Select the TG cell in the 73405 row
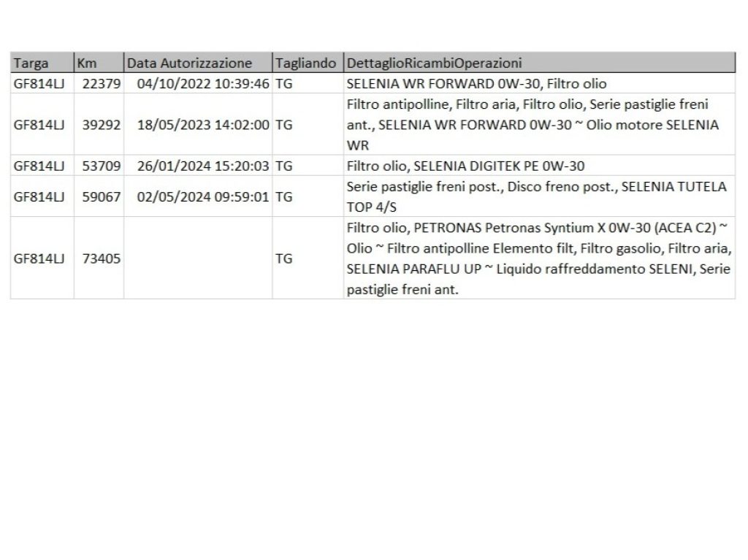The width and height of the screenshot is (748, 560). coord(308,258)
